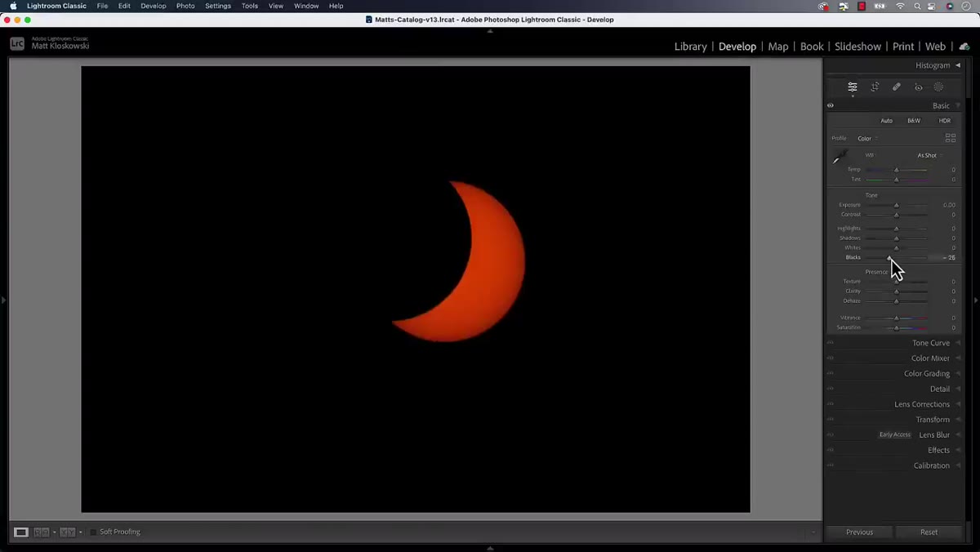This screenshot has height=552, width=980.
Task: Toggle the Detail panel switch
Action: [x=831, y=389]
